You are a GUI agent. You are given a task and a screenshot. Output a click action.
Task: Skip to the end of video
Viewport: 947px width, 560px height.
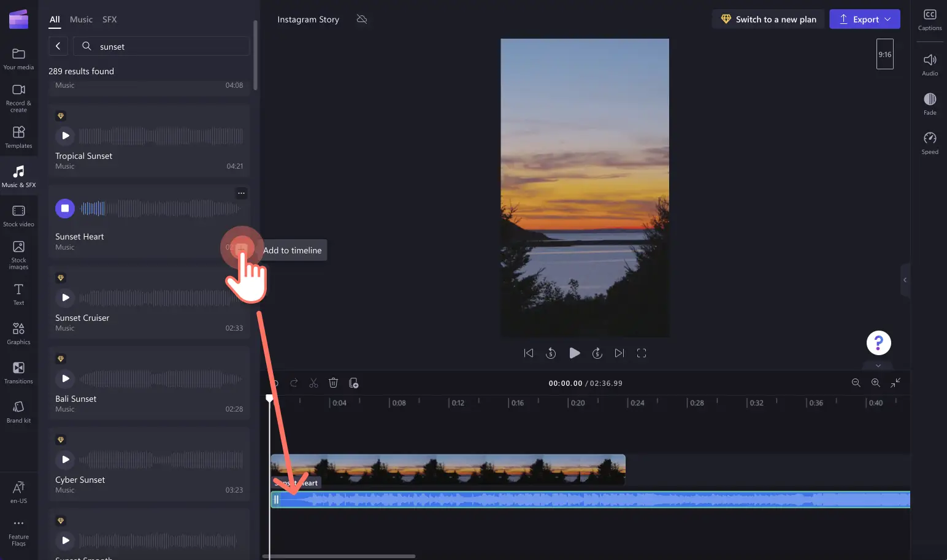click(619, 353)
